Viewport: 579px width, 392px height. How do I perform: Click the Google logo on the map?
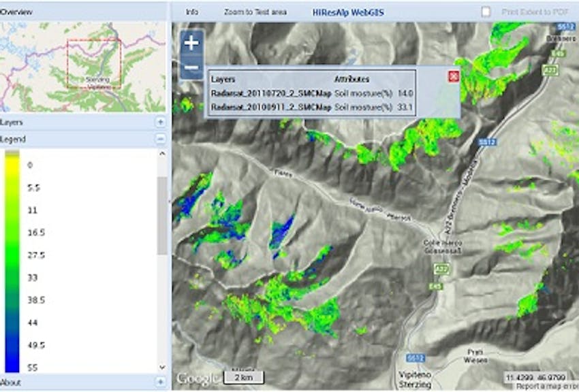193,376
